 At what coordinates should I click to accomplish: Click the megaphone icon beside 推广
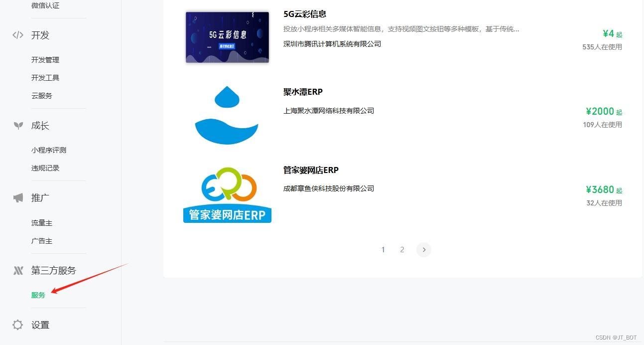(x=18, y=198)
